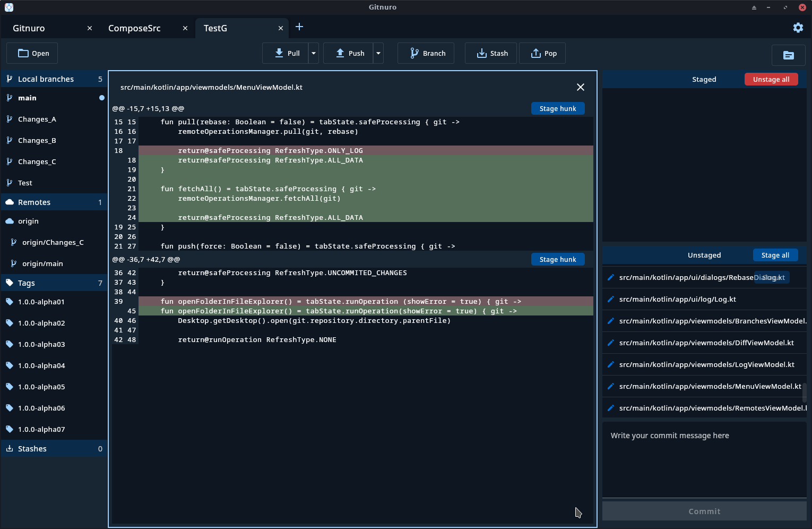Screen dimensions: 812x529
Task: Close the MenuViewModel.kt diff view
Action: coord(581,87)
